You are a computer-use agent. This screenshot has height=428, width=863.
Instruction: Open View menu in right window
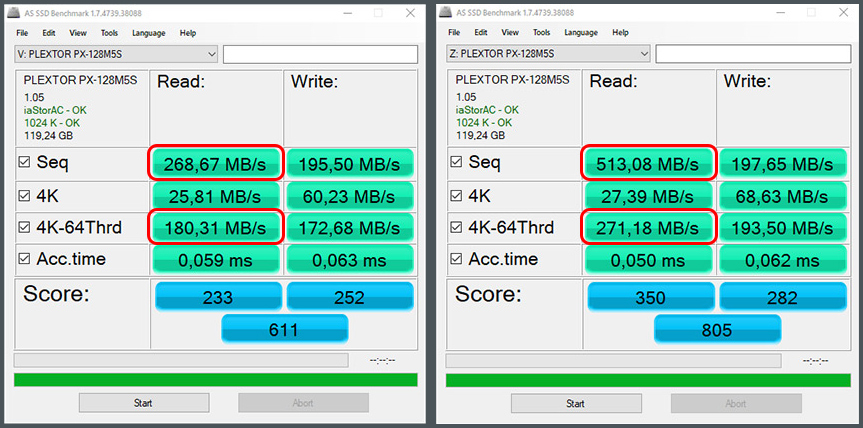[x=510, y=33]
